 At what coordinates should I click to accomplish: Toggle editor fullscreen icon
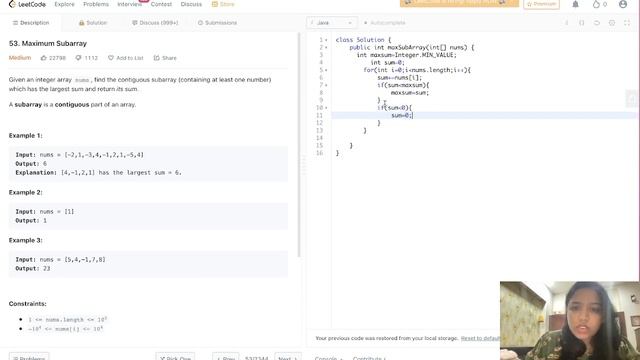(627, 23)
